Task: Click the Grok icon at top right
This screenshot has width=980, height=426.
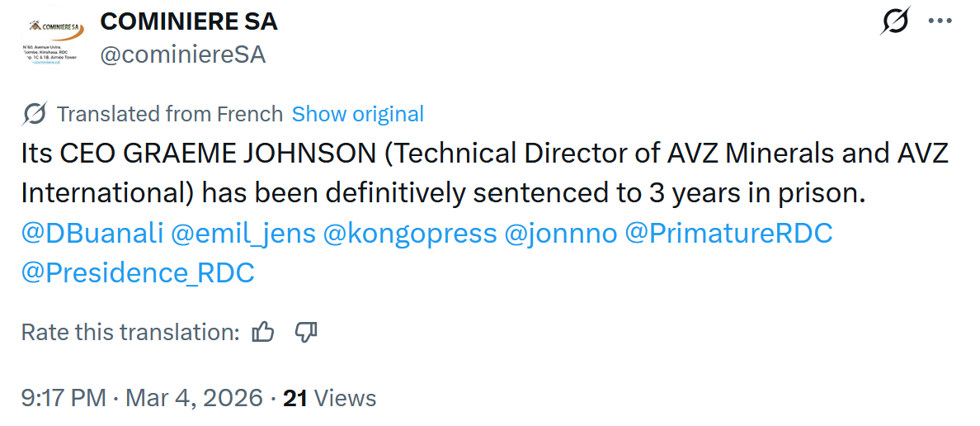Action: tap(894, 21)
